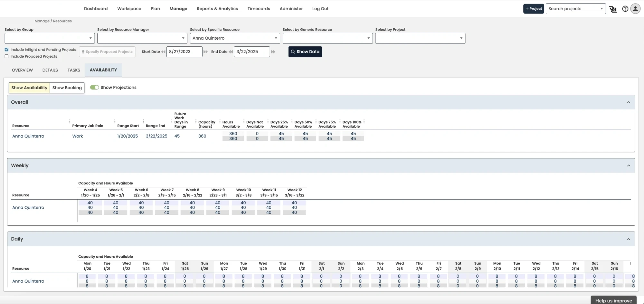Open Select by Project dropdown
This screenshot has width=644, height=304.
[420, 38]
